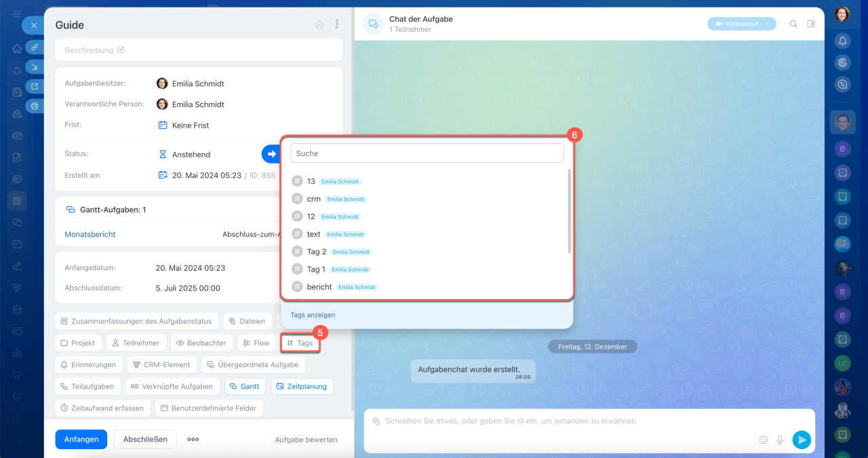
Task: Open home icon in left sidebar
Action: tap(17, 49)
